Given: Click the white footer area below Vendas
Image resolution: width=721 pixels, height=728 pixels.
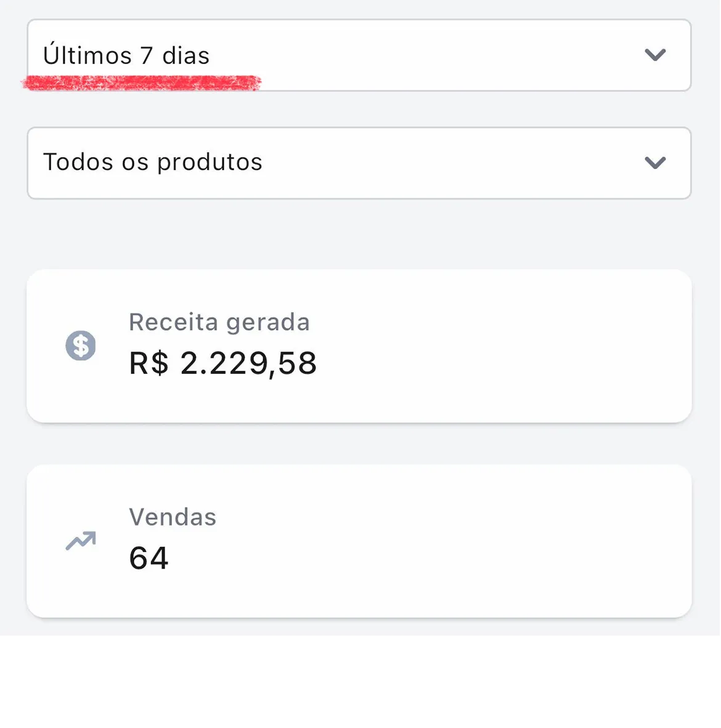Looking at the screenshot, I should click(x=360, y=681).
